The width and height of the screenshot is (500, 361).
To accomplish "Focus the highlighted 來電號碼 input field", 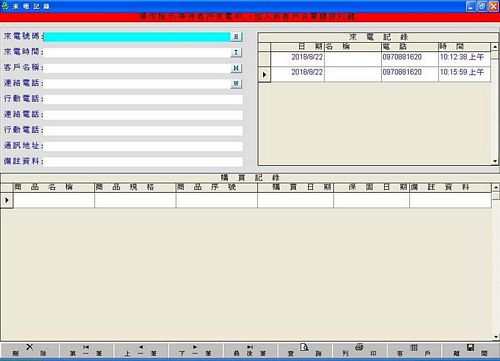I will (137, 37).
